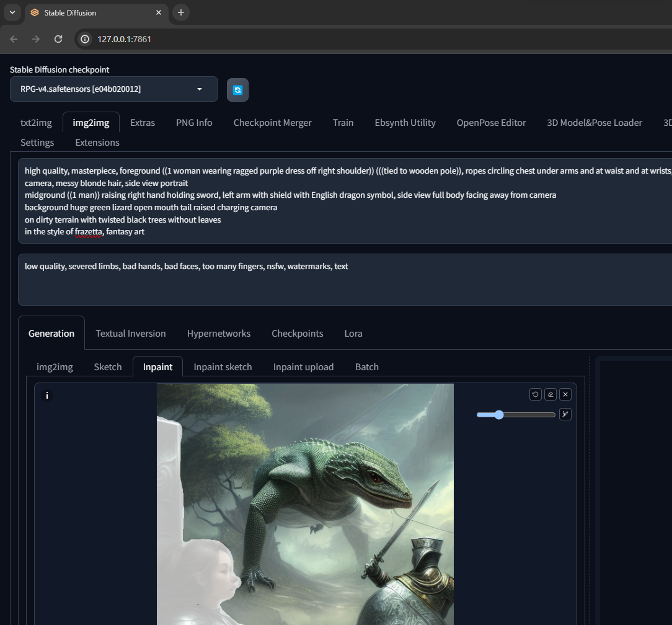This screenshot has width=672, height=625.
Task: Toggle the brush size tool icon
Action: pos(565,414)
